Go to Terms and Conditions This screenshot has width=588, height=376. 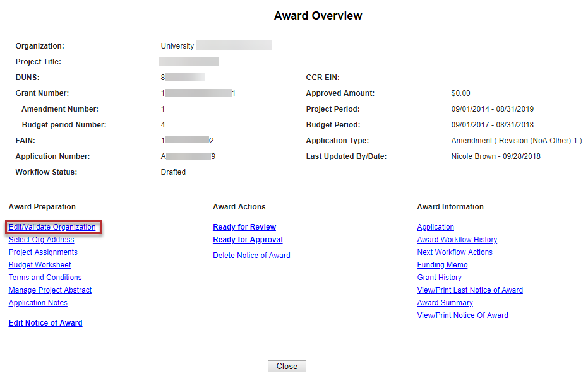pyautogui.click(x=45, y=278)
